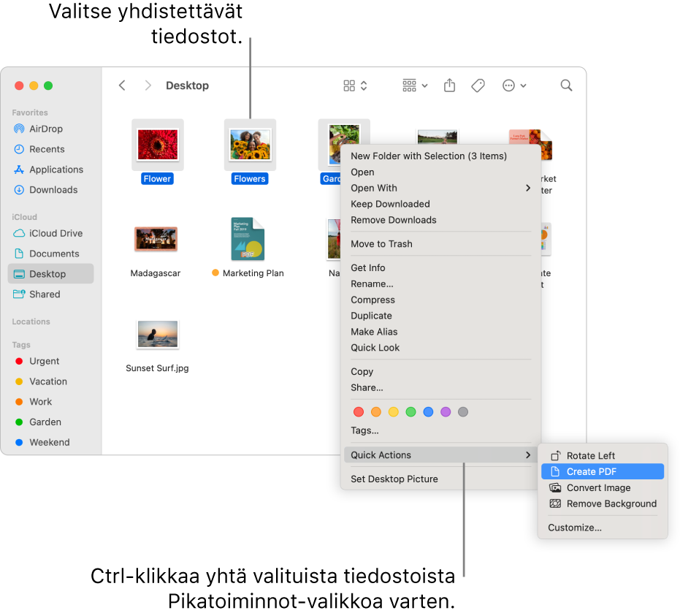Choose Remove Downloads menu entry
Image resolution: width=680 pixels, height=616 pixels.
440,220
